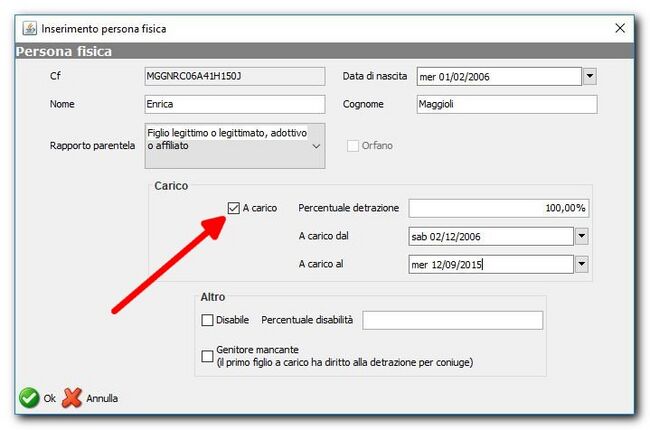This screenshot has height=430, width=650.
Task: Click the Percentuale disabilità empty field
Action: click(452, 320)
